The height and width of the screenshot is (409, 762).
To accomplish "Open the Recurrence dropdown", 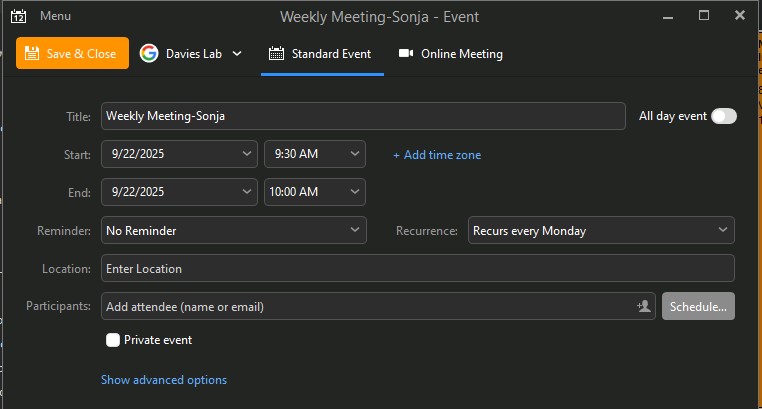I will click(x=723, y=231).
